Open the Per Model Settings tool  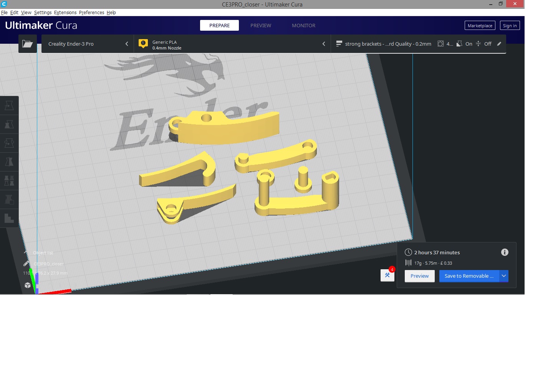coord(9,181)
